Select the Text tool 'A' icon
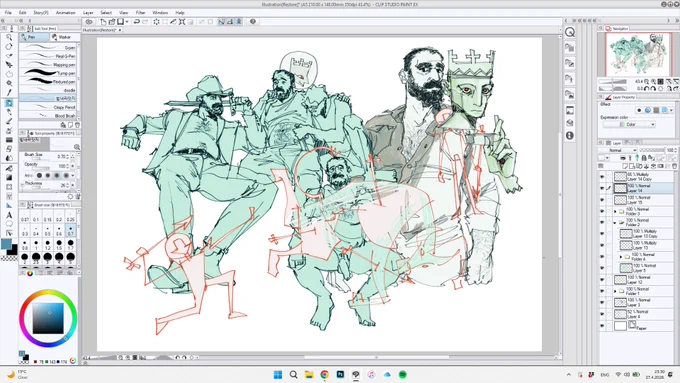This screenshot has height=383, width=680. click(x=9, y=215)
